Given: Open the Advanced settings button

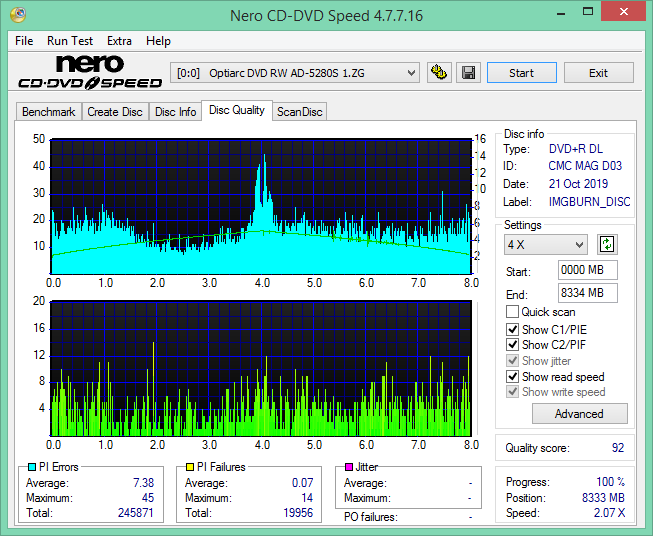Looking at the screenshot, I should coord(579,414).
